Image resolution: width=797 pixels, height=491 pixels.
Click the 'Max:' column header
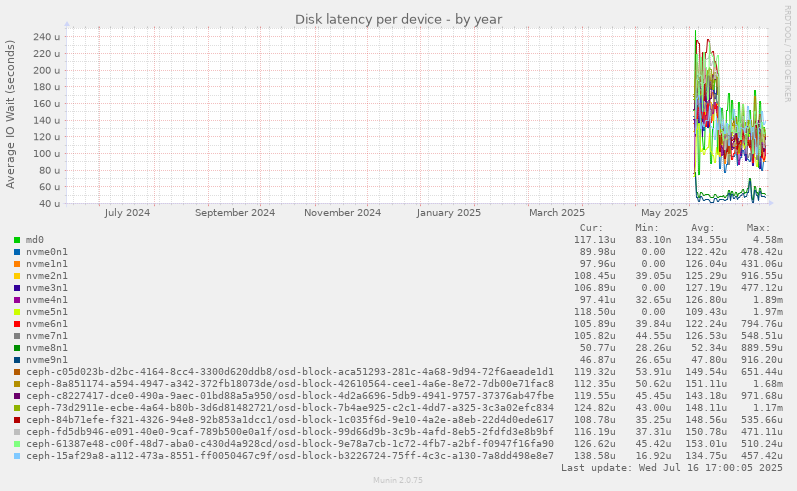[759, 228]
